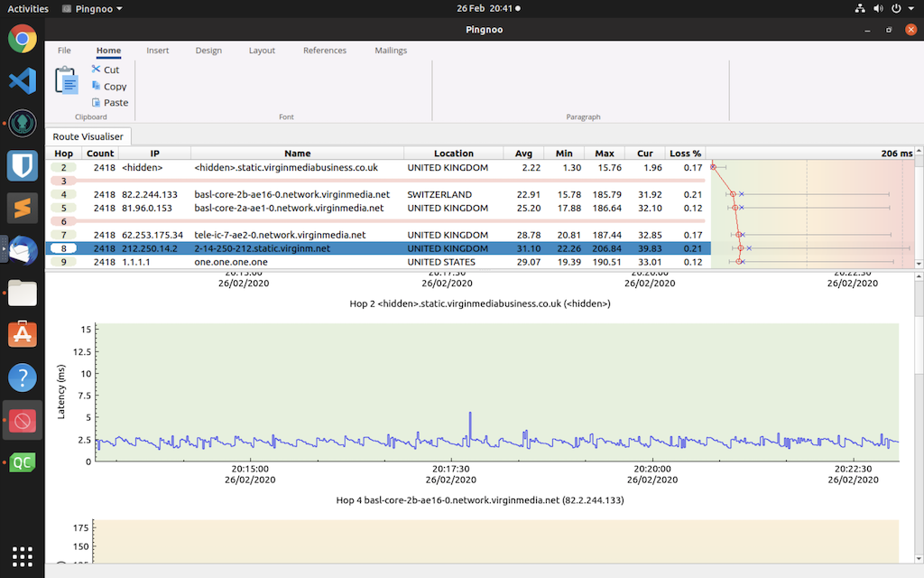Click the Name column header
This screenshot has height=578, width=924.
[x=297, y=154]
